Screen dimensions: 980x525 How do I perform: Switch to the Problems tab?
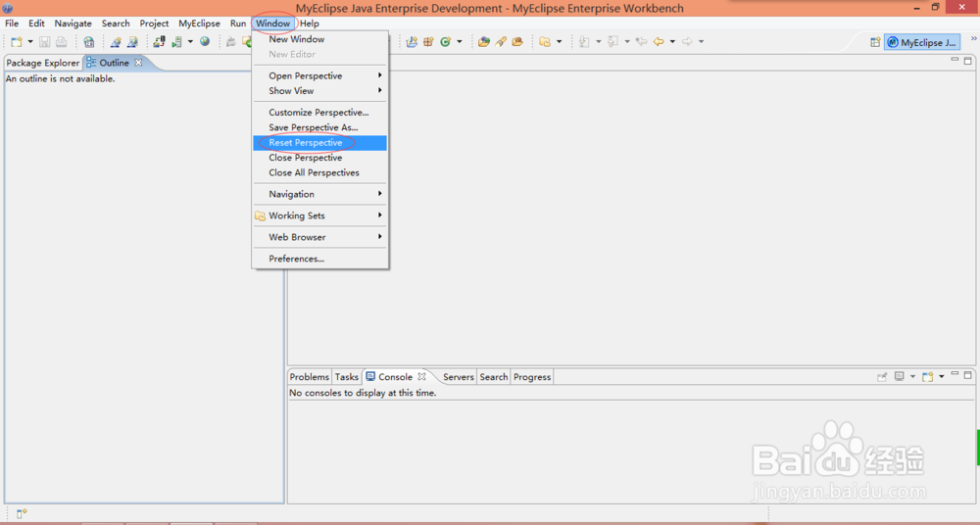click(310, 377)
